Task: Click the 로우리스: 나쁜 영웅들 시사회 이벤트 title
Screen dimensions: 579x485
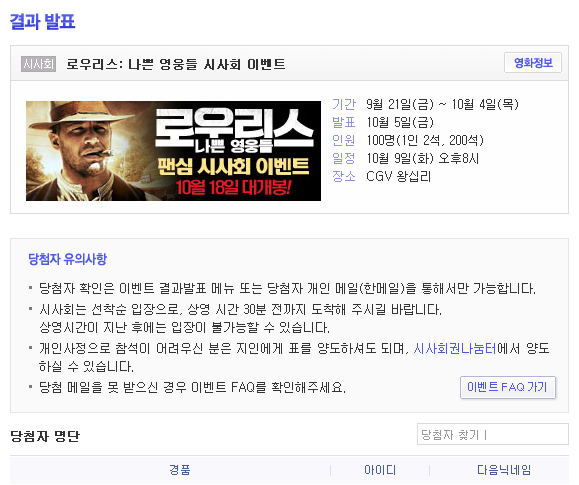Action: point(176,64)
